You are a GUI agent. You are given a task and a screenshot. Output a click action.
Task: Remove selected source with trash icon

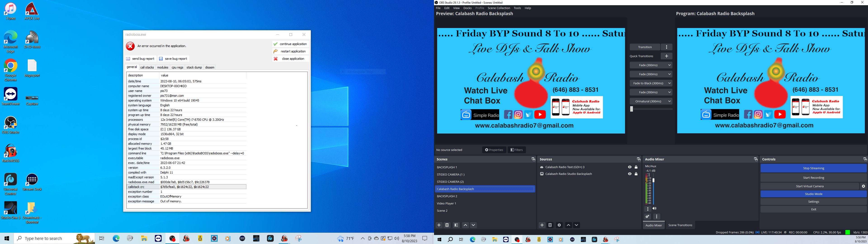[x=550, y=225]
